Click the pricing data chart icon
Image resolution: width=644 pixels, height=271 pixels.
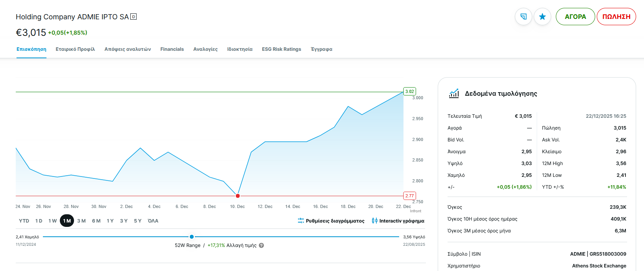point(454,93)
